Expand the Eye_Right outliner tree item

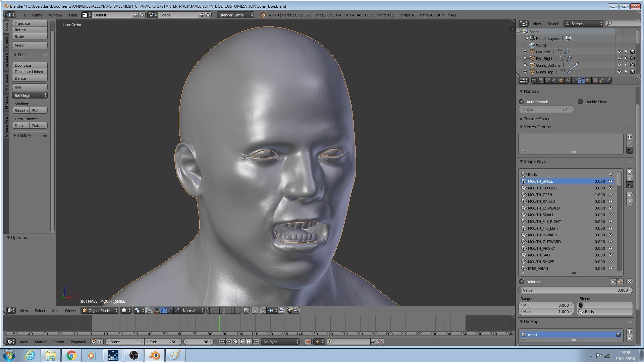(525, 58)
